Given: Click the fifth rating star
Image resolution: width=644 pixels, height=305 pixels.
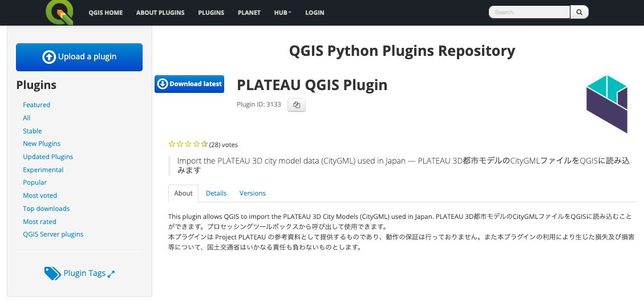Looking at the screenshot, I should coord(204,144).
